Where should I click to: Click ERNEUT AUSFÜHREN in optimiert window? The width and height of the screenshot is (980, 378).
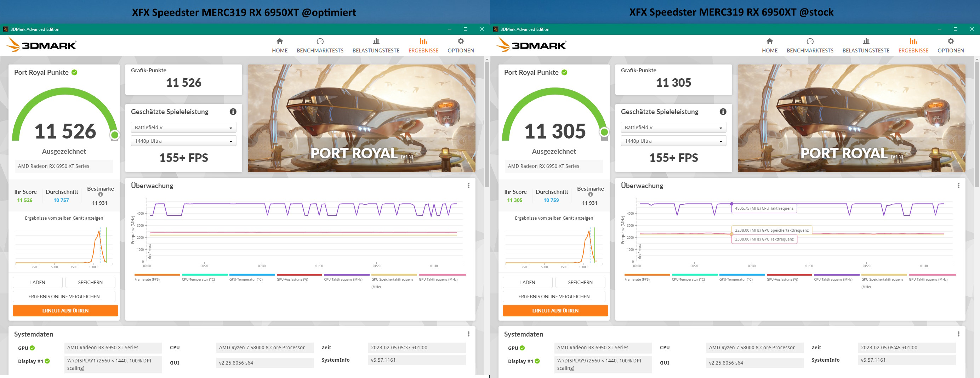tap(65, 311)
